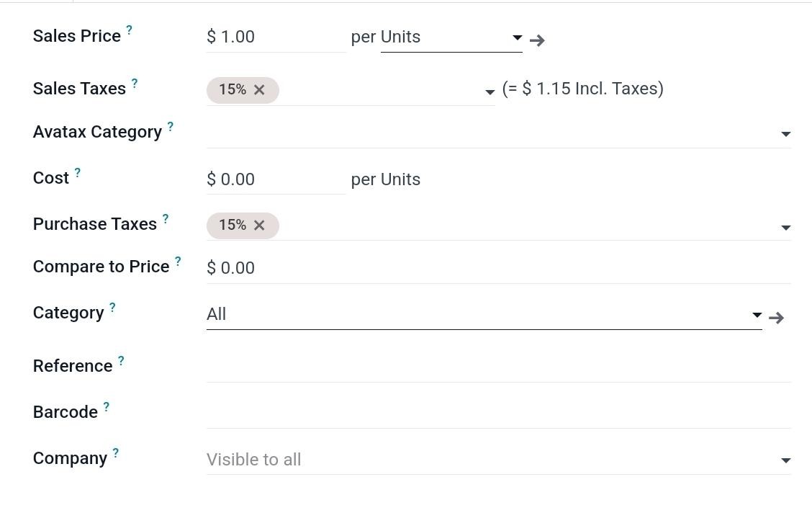Image resolution: width=812 pixels, height=513 pixels.
Task: Open the Category record via arrow icon
Action: click(x=776, y=317)
